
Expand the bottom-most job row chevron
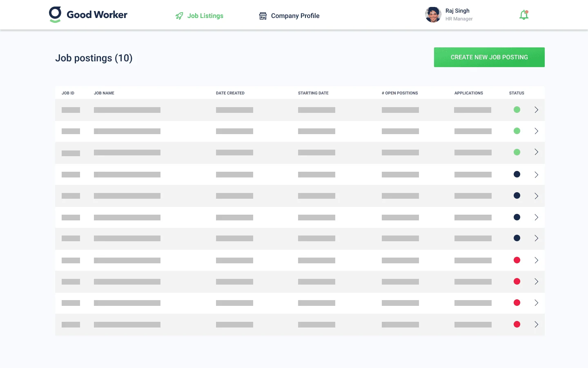tap(536, 324)
